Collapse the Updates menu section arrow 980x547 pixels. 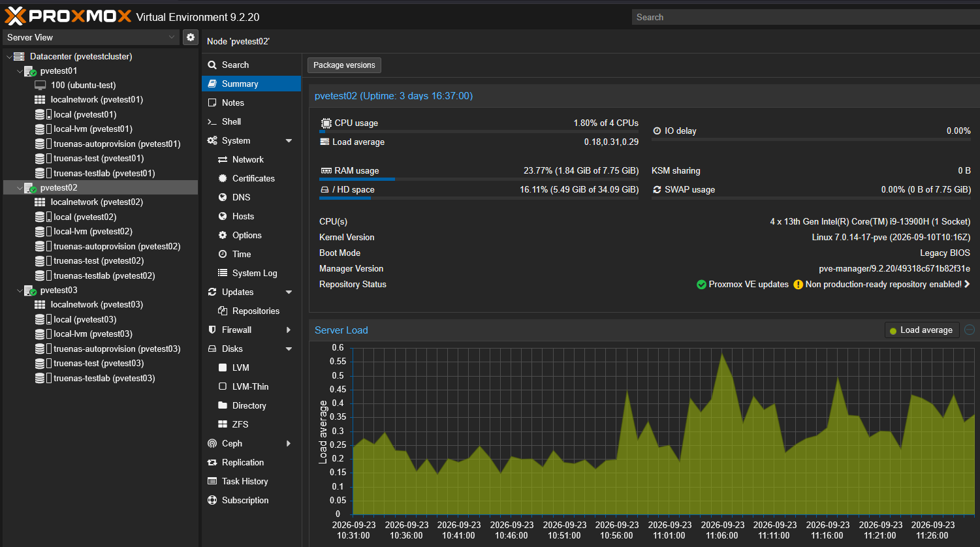coord(289,292)
